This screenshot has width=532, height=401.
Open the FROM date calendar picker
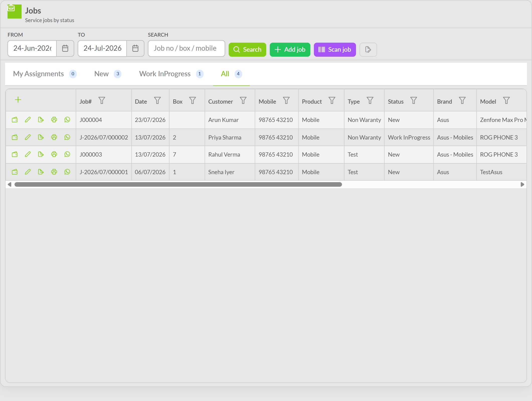(65, 48)
